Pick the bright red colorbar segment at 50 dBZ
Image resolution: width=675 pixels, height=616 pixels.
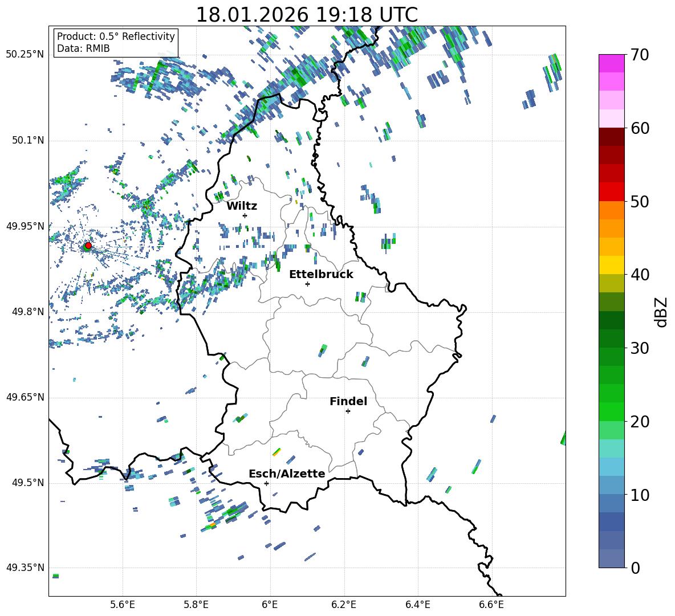[x=612, y=192]
